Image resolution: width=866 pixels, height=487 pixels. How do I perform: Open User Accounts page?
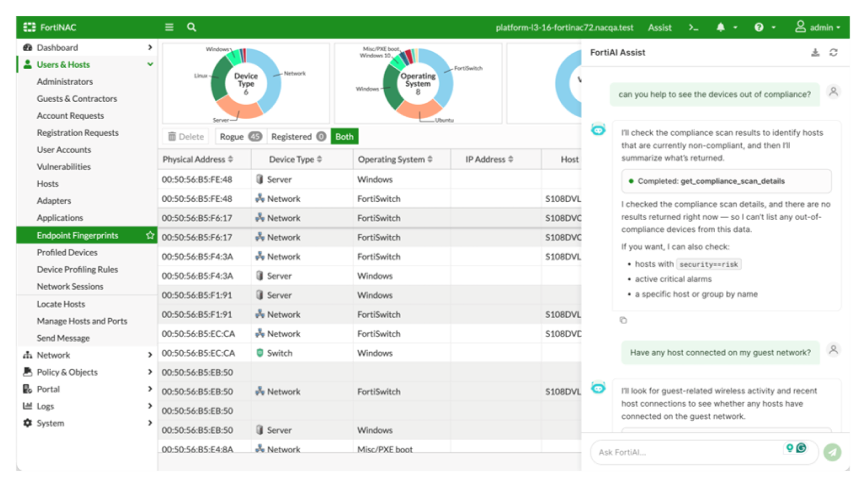(64, 150)
